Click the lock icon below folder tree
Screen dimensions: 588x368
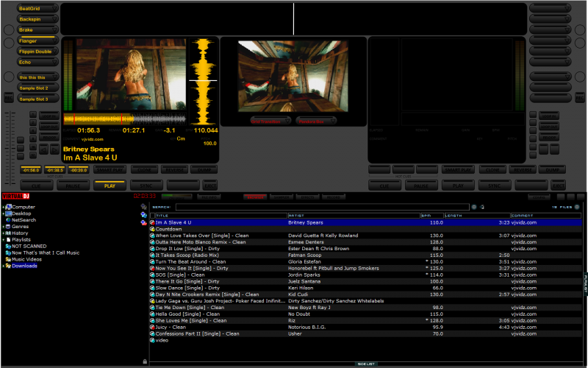145,361
